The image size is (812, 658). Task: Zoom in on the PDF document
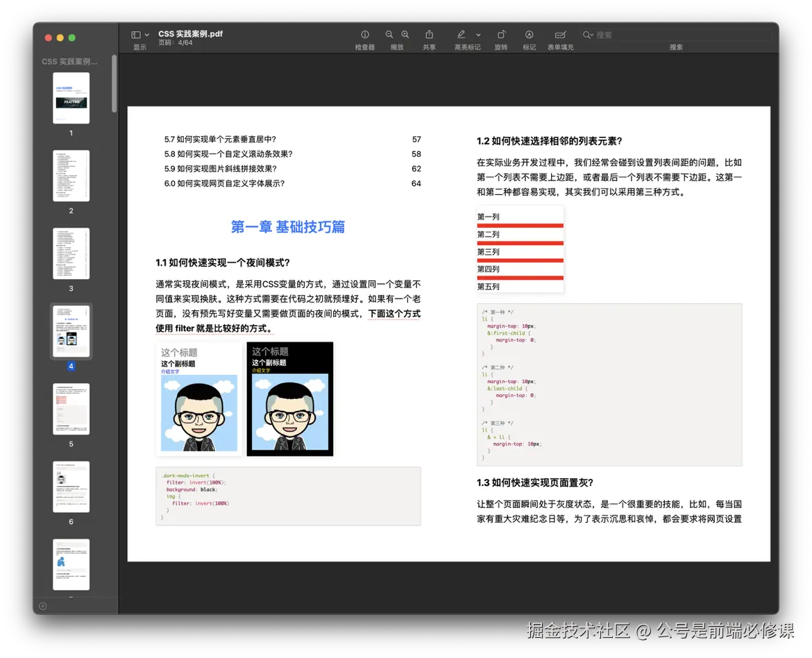click(x=405, y=34)
